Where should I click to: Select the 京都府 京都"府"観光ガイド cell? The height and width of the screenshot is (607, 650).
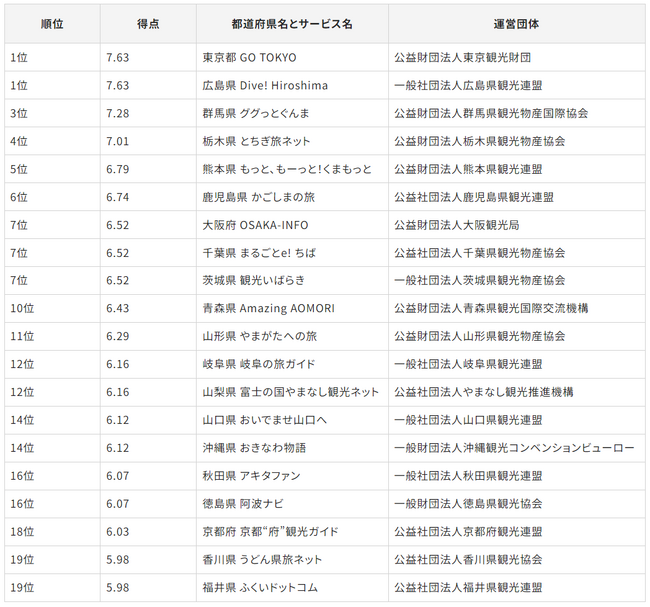click(270, 532)
